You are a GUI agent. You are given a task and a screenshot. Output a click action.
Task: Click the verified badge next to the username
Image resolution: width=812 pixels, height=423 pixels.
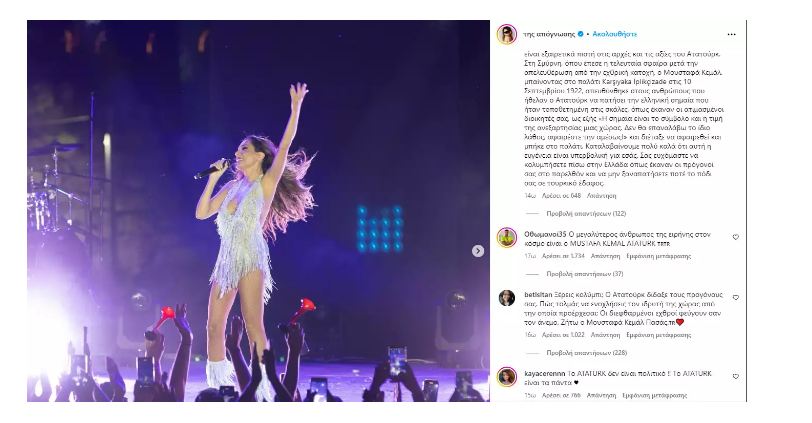point(581,34)
